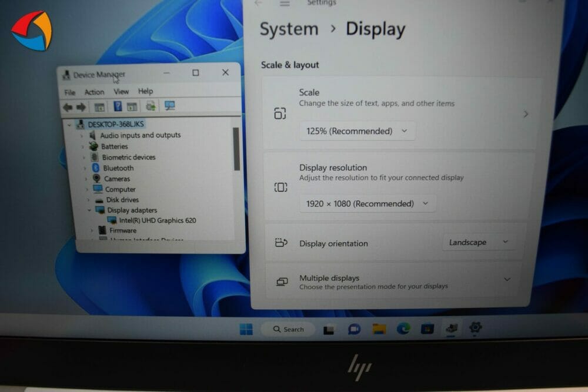Open the Scale 125% (Recommended) dropdown
This screenshot has height=392, width=588.
357,131
